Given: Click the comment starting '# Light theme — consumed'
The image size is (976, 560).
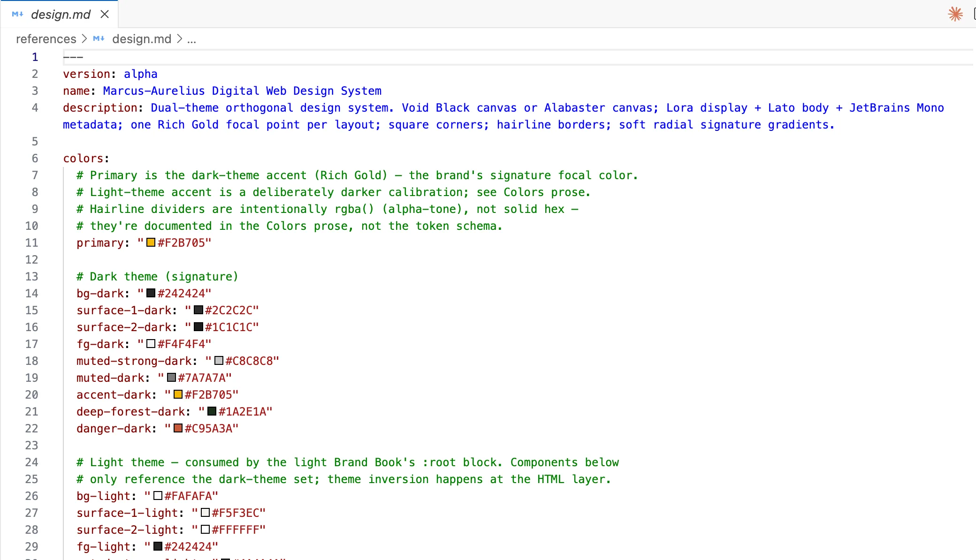Looking at the screenshot, I should [x=348, y=462].
